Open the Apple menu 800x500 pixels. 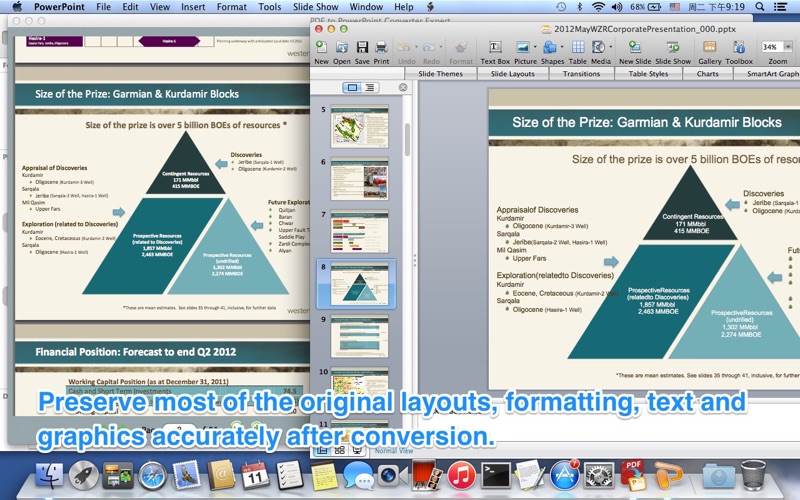(x=18, y=7)
